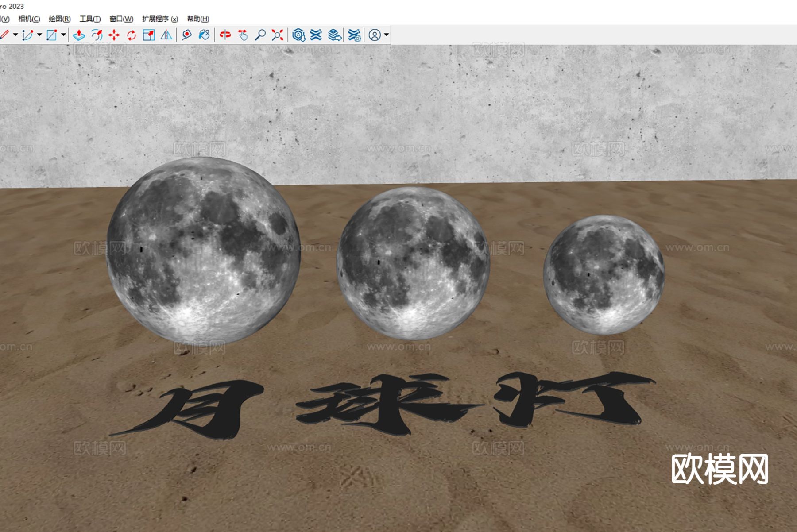The width and height of the screenshot is (797, 532).
Task: Select the Orbit tool
Action: 226,34
